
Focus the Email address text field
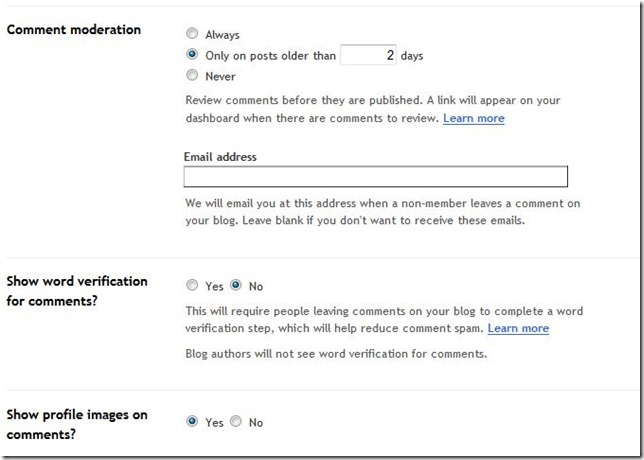coord(375,177)
